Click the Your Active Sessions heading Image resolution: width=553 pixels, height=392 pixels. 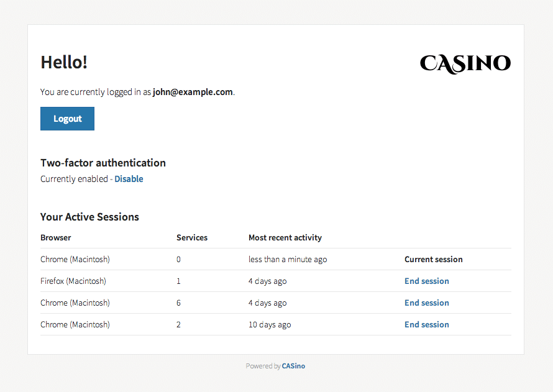click(x=89, y=217)
